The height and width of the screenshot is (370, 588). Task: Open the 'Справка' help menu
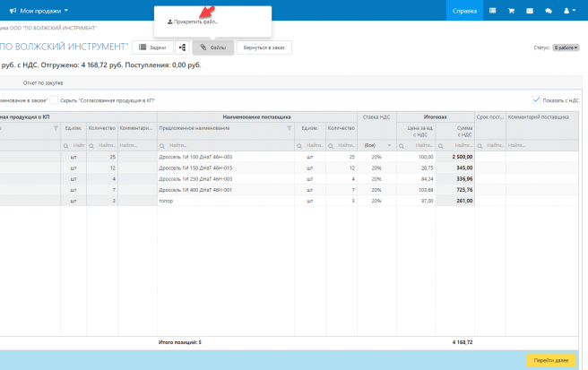click(465, 11)
